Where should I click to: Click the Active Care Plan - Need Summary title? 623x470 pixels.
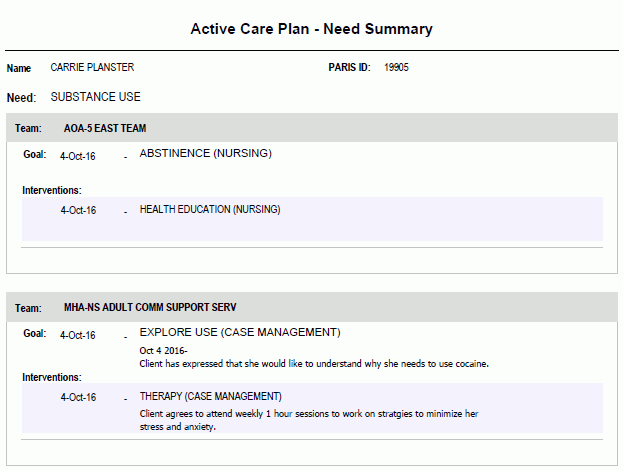[x=312, y=29]
